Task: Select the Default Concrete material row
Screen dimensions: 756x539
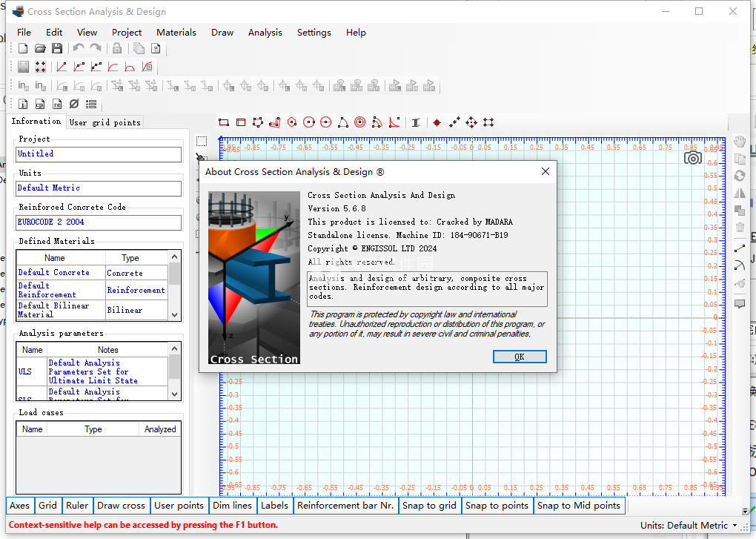Action: coord(92,272)
